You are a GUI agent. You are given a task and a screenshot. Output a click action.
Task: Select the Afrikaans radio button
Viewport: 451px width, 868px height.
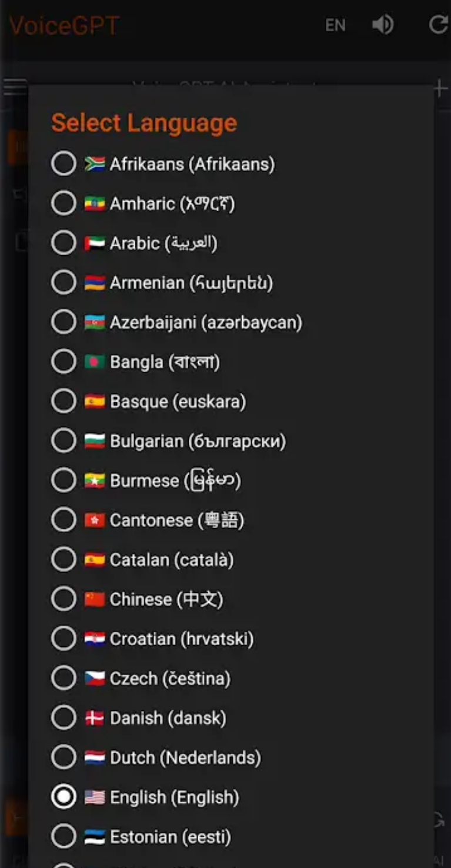[64, 163]
